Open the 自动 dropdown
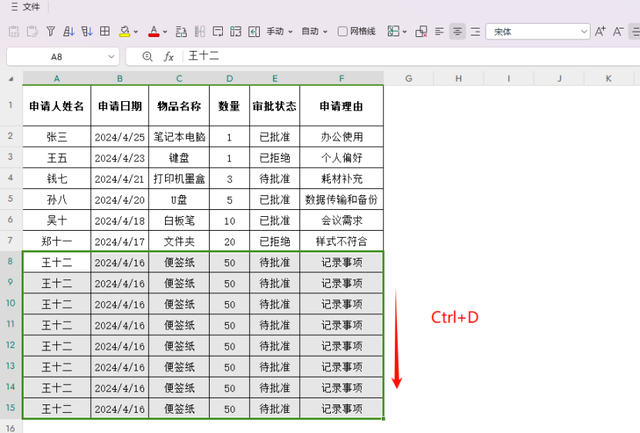The image size is (640, 433). point(314,31)
